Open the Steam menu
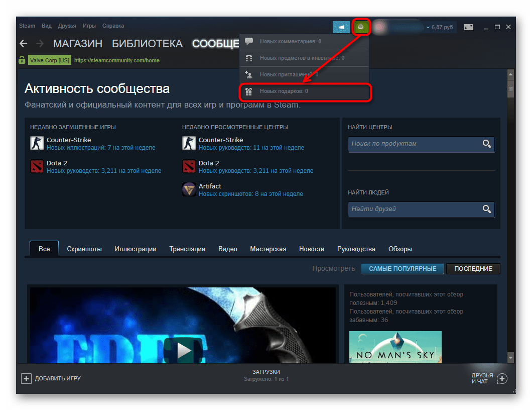This screenshot has height=410, width=532. 27,26
